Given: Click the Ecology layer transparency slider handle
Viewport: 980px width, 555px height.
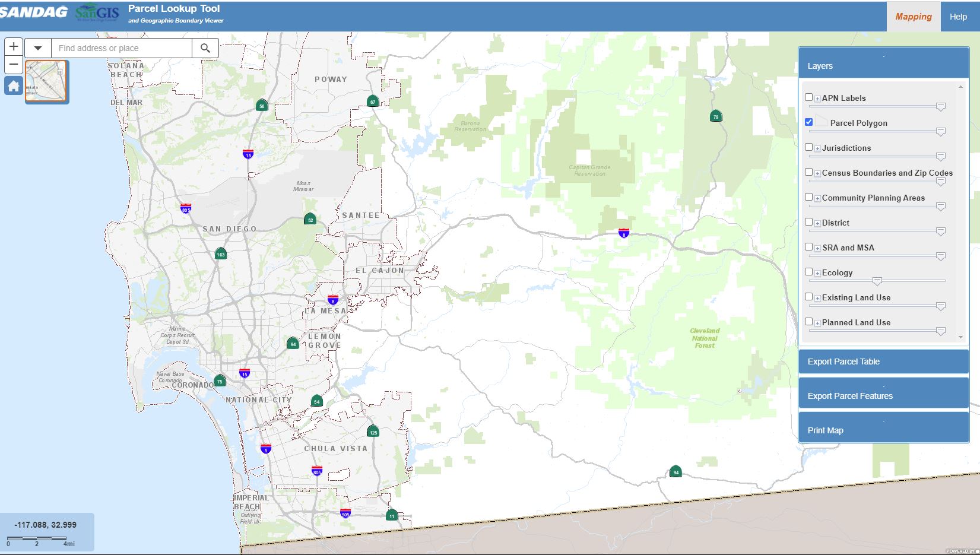Looking at the screenshot, I should point(877,281).
